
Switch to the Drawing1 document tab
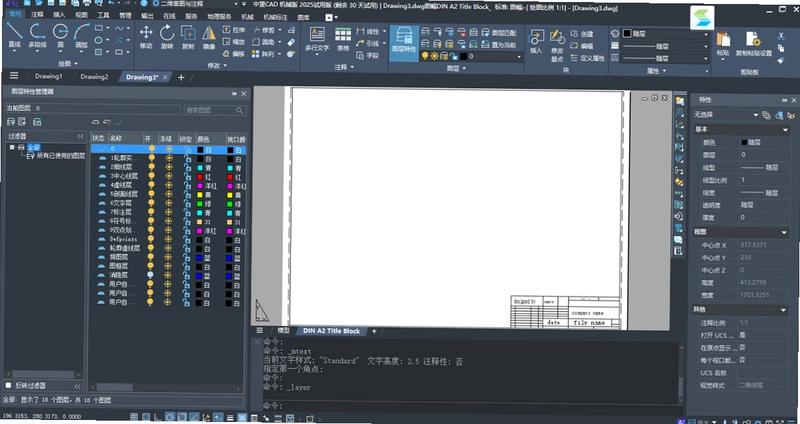[48, 77]
